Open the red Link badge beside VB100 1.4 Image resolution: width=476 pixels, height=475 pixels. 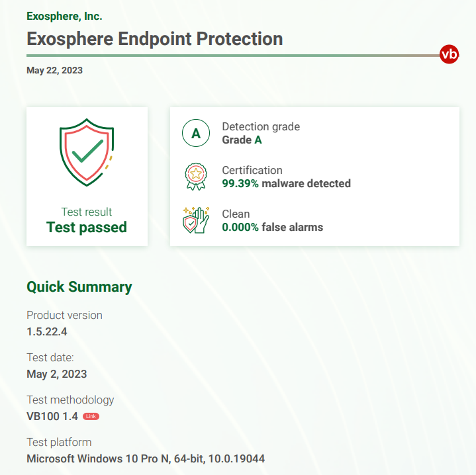click(x=91, y=416)
